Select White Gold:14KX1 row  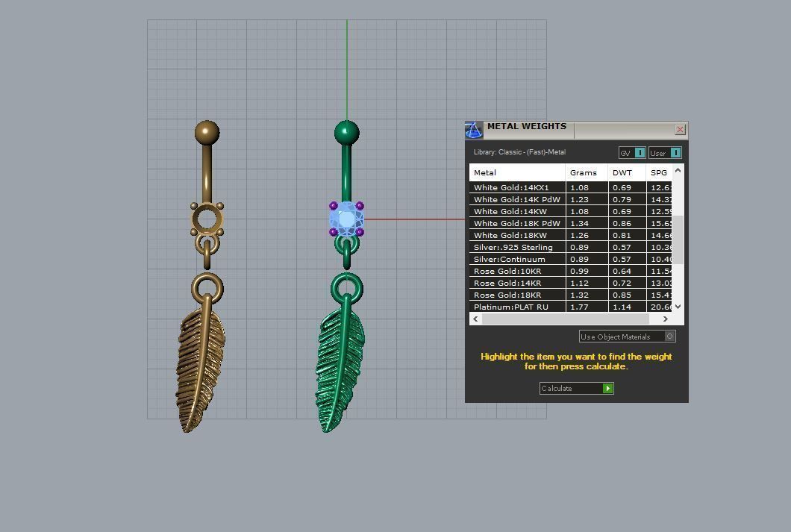(571, 187)
